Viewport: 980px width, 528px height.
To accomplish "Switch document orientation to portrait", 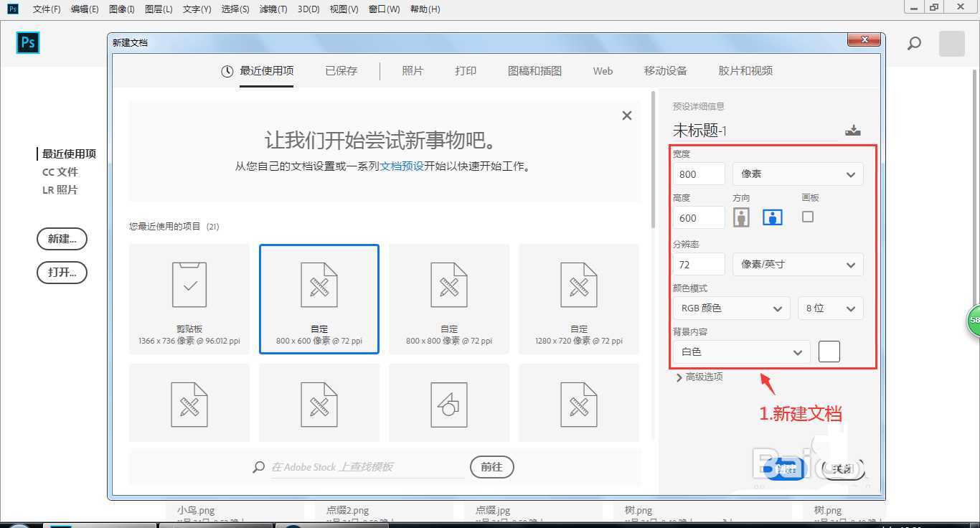I will [741, 217].
